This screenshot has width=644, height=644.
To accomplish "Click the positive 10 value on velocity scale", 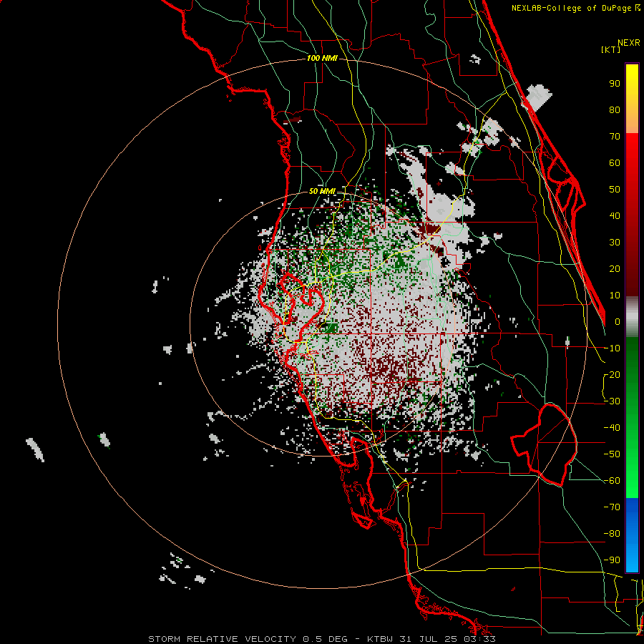I will click(x=615, y=296).
